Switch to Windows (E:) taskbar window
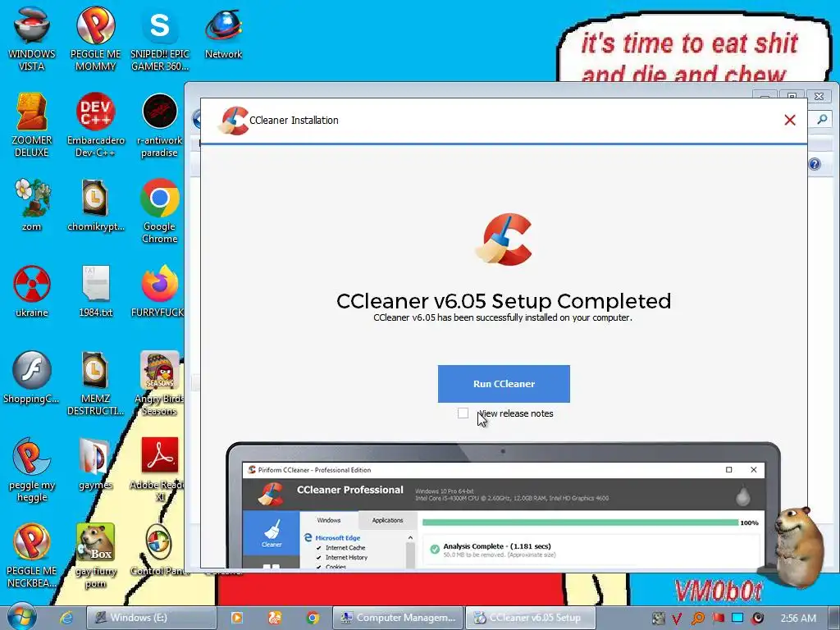This screenshot has height=630, width=840. (152, 618)
